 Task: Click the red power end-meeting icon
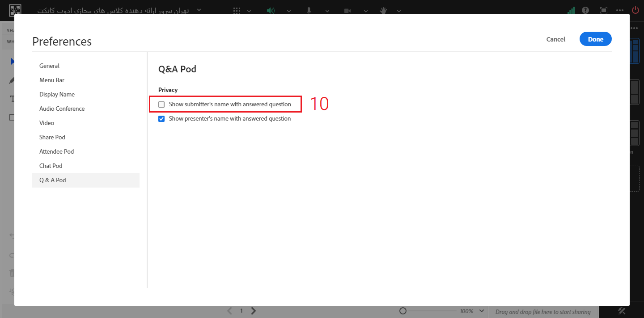[x=635, y=10]
